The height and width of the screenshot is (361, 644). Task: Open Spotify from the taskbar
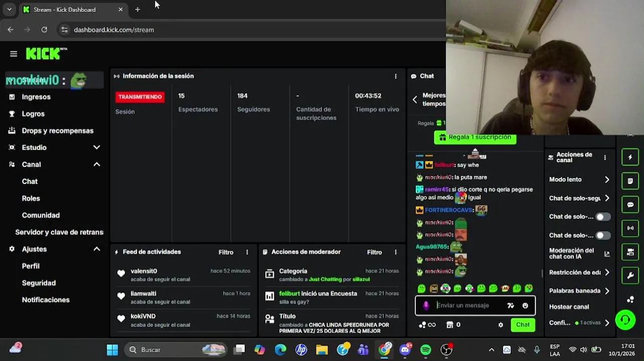(x=426, y=349)
